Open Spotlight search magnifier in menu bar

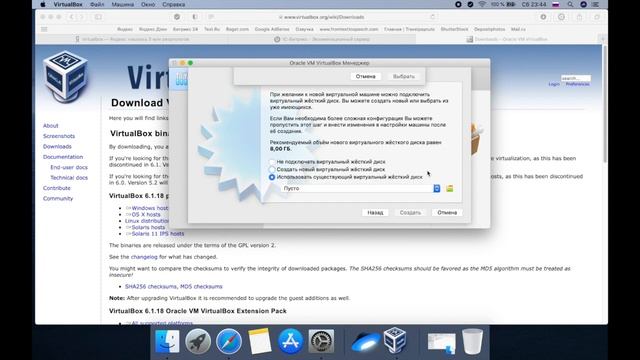point(570,4)
